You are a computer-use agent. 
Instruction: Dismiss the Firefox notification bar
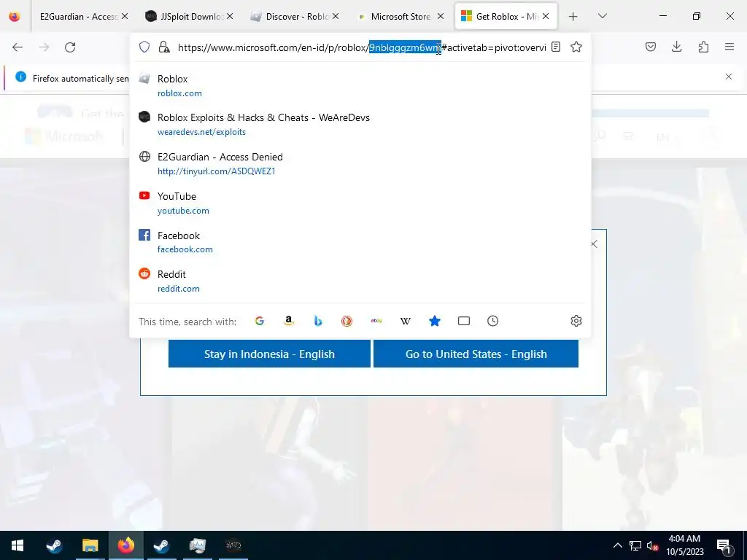point(729,77)
